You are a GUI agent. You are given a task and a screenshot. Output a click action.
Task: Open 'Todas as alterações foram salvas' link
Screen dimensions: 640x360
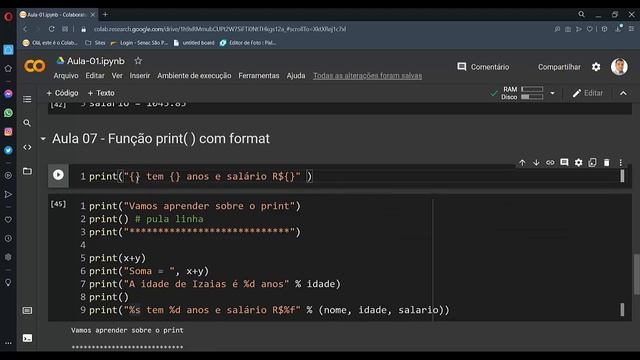(x=367, y=76)
